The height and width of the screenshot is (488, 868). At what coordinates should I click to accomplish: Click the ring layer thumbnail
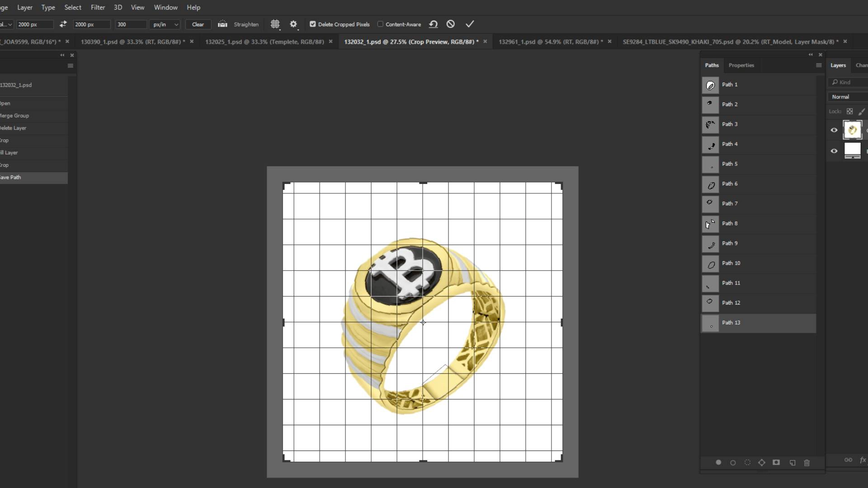point(852,130)
